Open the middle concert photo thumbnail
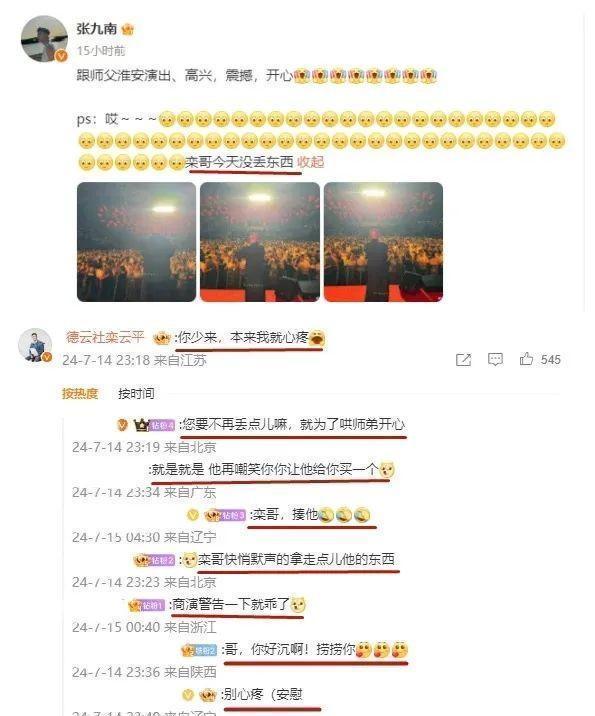This screenshot has width=595, height=716. (260, 242)
